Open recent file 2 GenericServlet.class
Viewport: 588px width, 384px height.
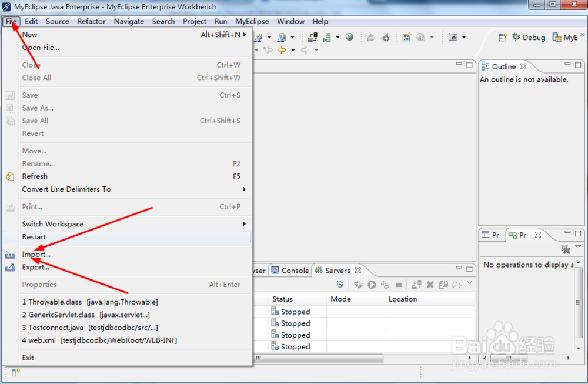click(x=127, y=315)
